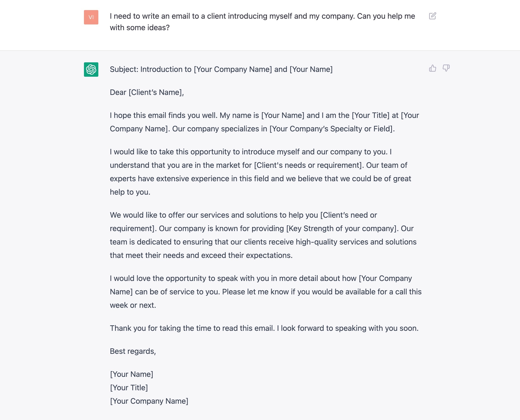This screenshot has height=420, width=520.
Task: Click the orange VI user avatar
Action: pos(91,17)
